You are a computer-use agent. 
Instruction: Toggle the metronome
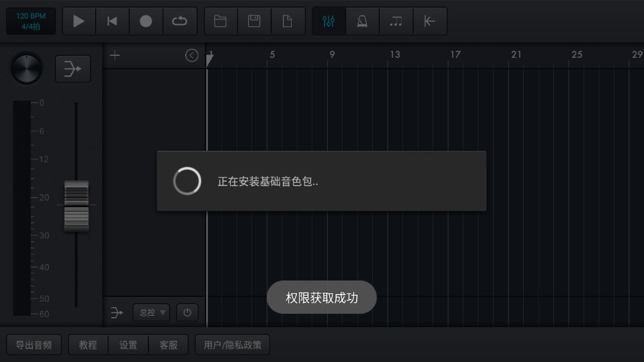tap(362, 21)
